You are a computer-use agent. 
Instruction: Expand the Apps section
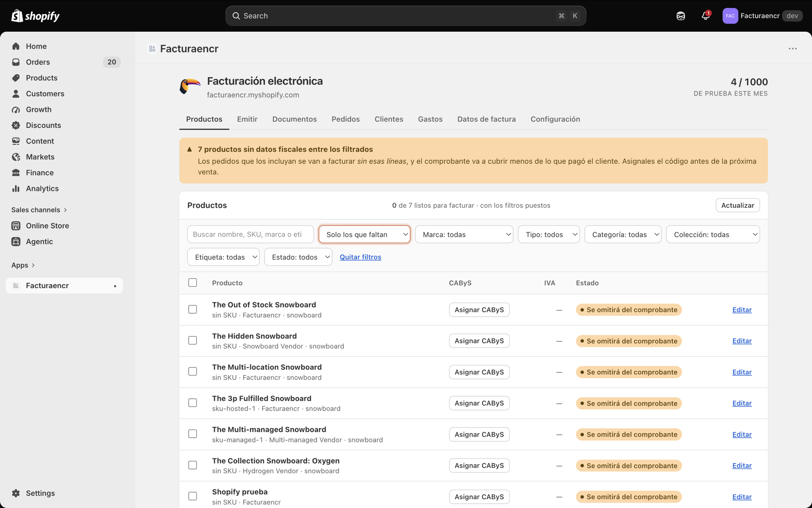pos(23,265)
